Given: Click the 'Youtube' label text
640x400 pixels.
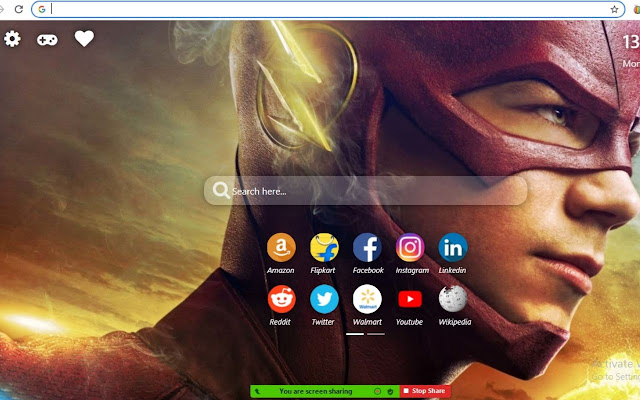Looking at the screenshot, I should tap(409, 322).
